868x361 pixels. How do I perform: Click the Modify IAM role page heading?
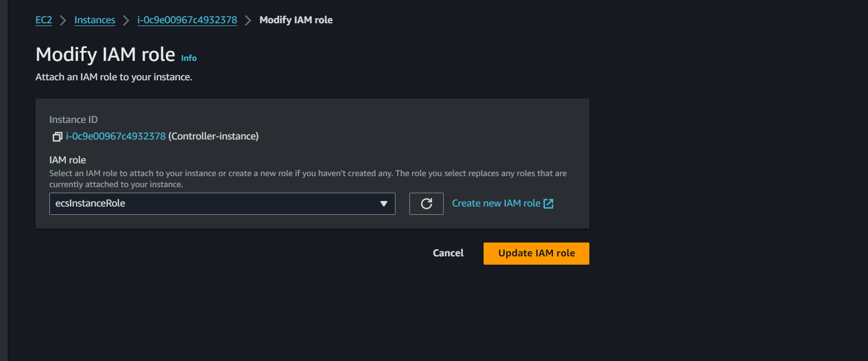105,55
